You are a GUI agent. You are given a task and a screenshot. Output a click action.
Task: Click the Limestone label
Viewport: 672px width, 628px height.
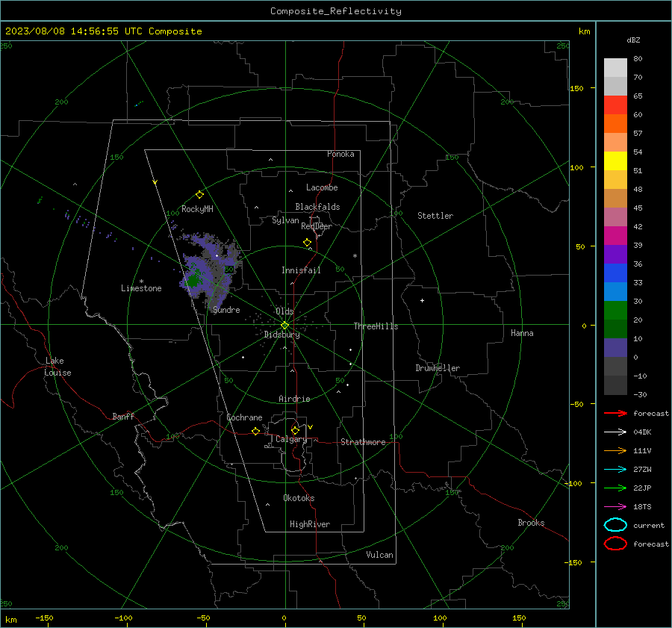141,288
